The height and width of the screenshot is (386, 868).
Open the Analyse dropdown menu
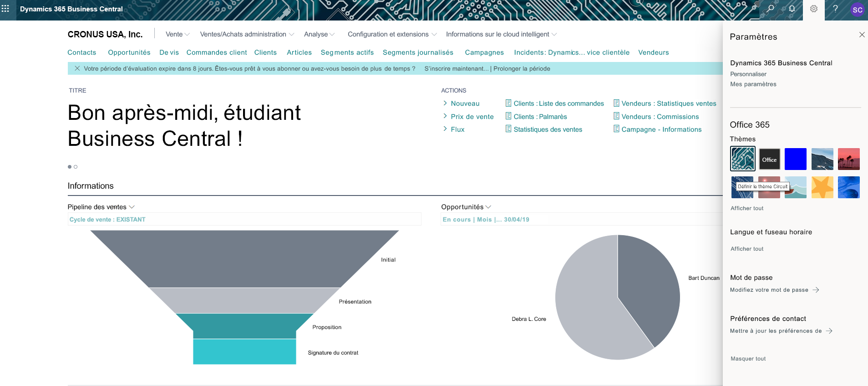[319, 34]
